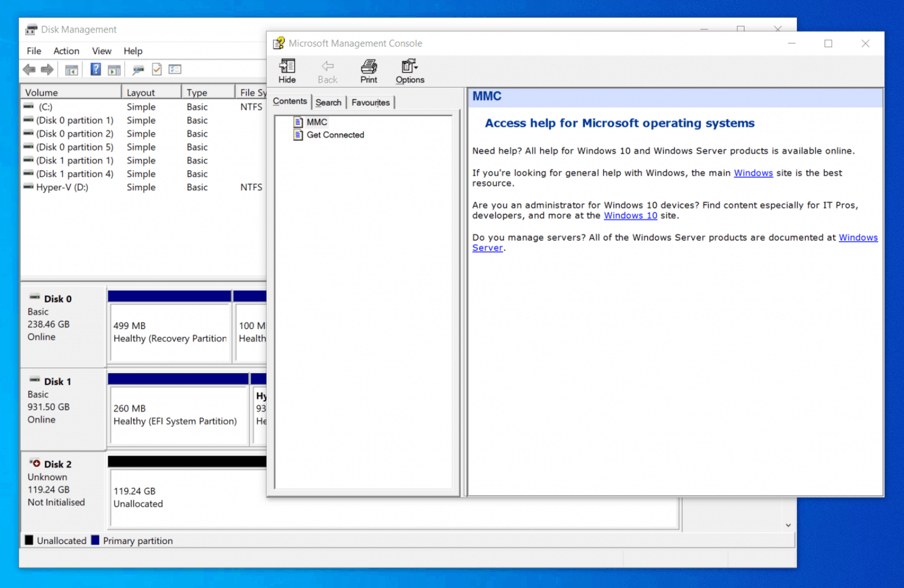Sort by the File System column header
The height and width of the screenshot is (588, 904).
coord(251,92)
